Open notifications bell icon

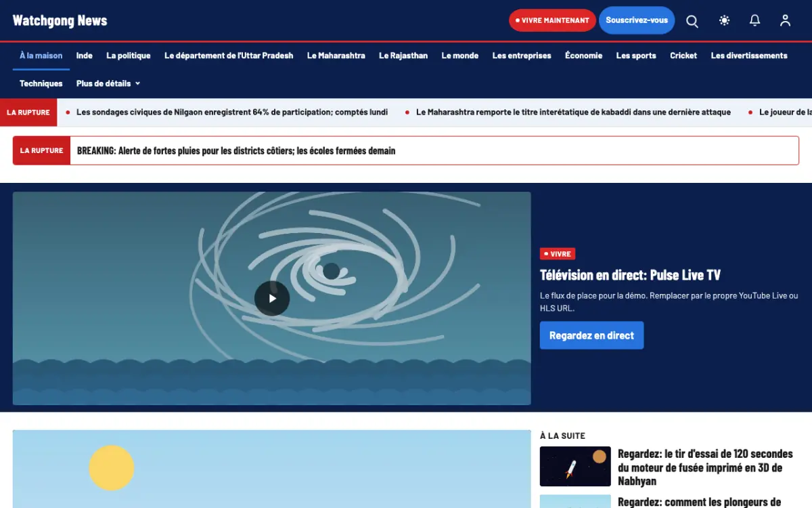point(755,21)
